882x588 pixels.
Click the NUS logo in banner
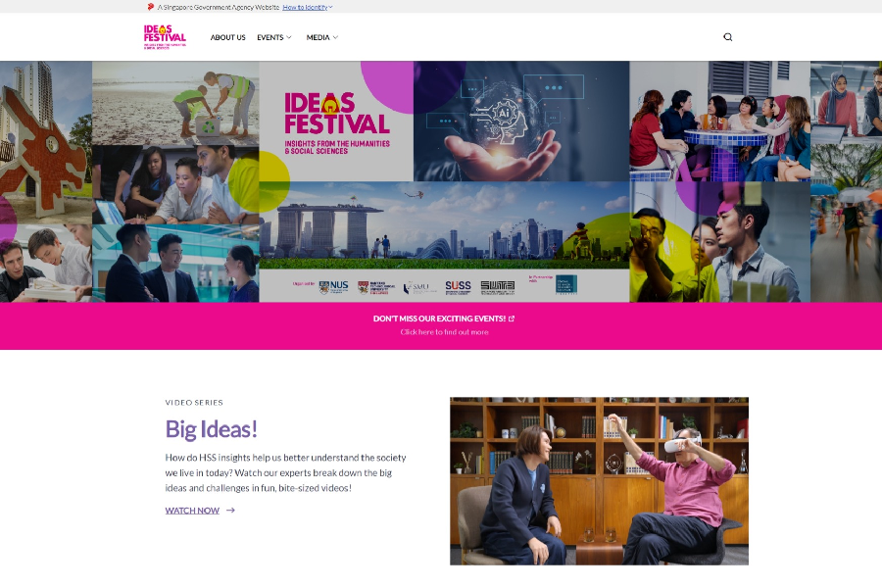pos(333,287)
